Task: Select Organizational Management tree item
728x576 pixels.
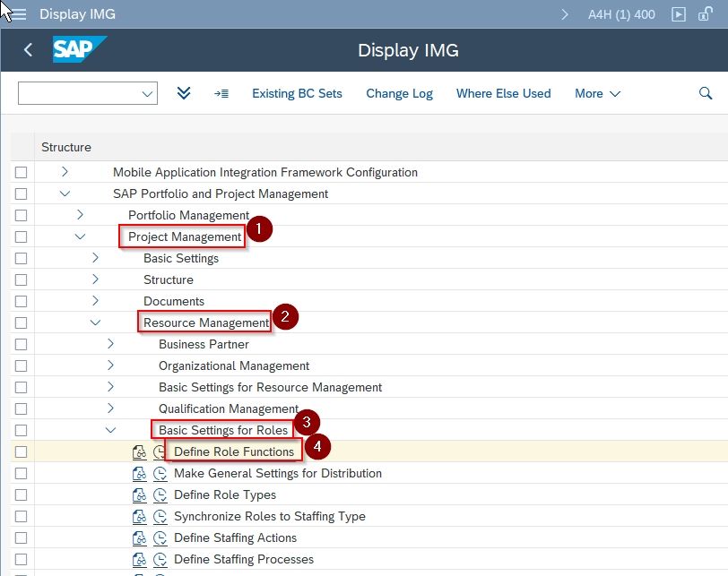Action: (234, 365)
